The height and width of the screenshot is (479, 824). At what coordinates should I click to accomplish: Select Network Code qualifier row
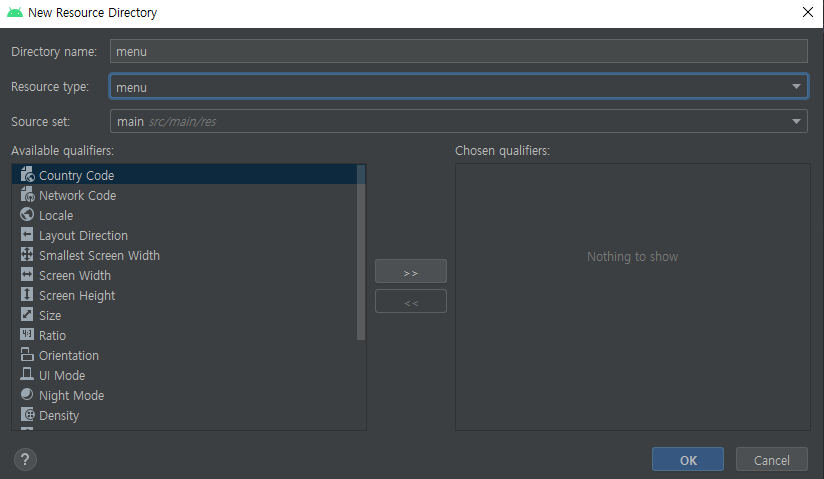(184, 195)
